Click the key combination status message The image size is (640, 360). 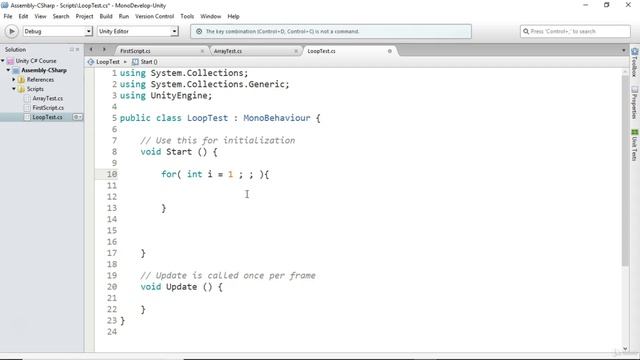coord(282,31)
